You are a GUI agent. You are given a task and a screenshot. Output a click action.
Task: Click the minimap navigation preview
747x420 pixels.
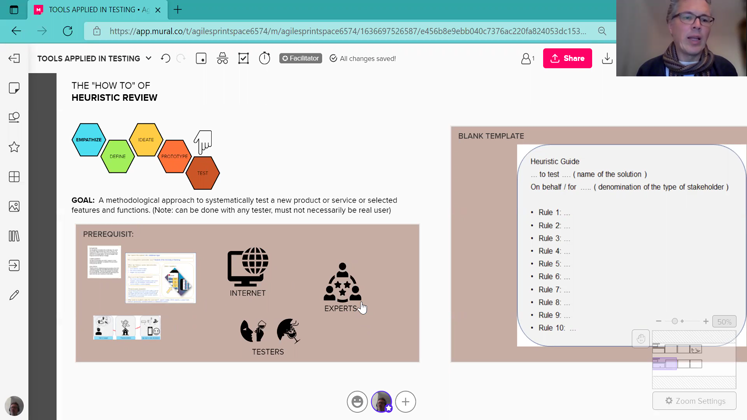click(x=694, y=359)
